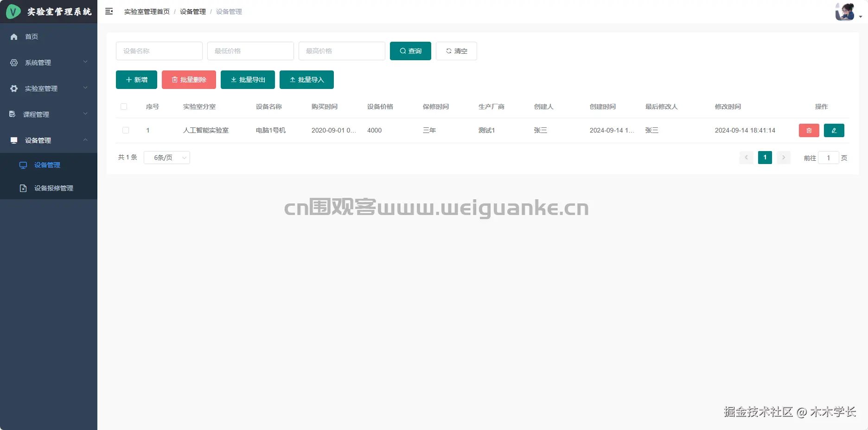The width and height of the screenshot is (868, 430).
Task: Collapse the 设备管理 menu chevron
Action: click(x=85, y=140)
